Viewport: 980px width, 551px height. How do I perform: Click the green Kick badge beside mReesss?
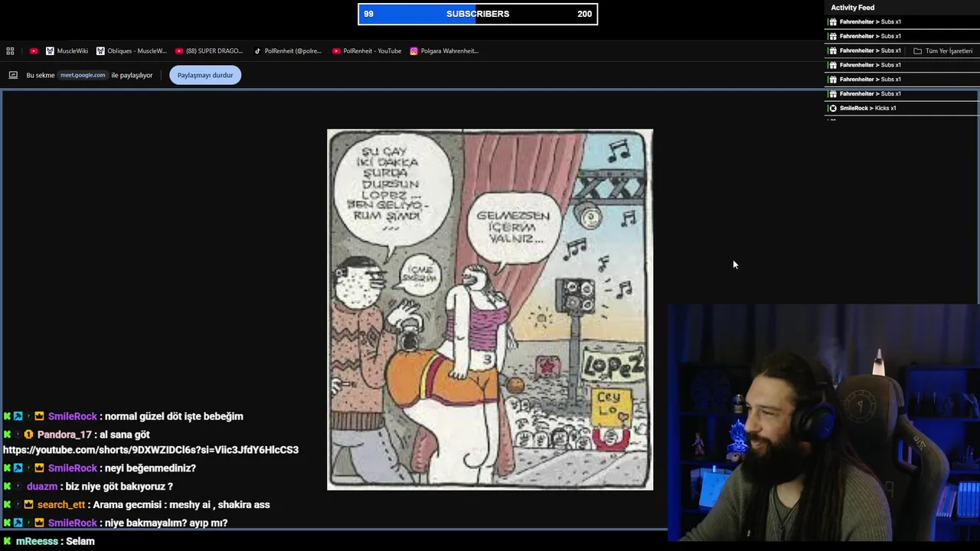[7, 541]
